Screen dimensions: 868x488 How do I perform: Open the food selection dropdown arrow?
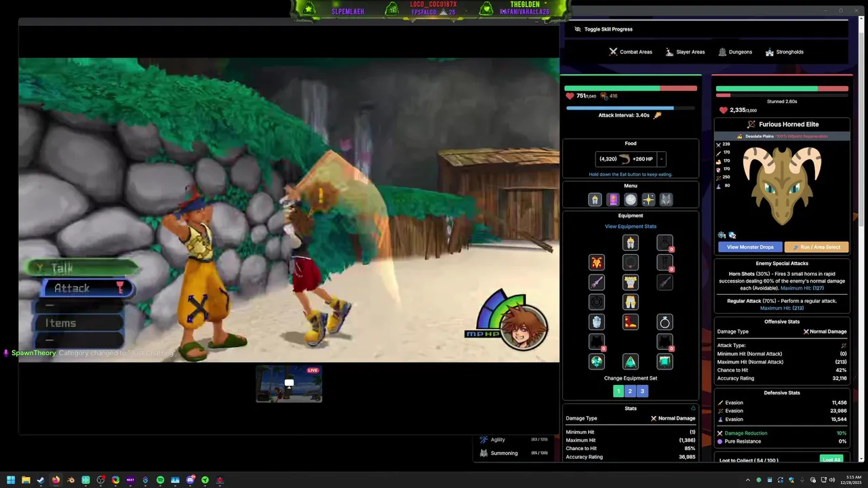661,159
